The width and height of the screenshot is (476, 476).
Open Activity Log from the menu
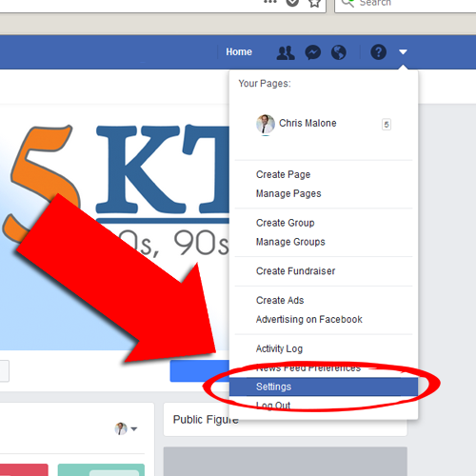pyautogui.click(x=279, y=348)
